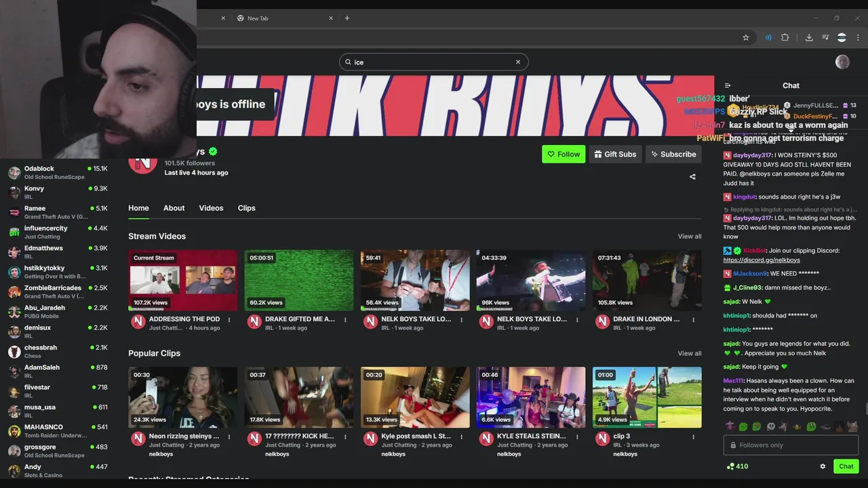The width and height of the screenshot is (868, 488).
Task: Switch to the Clips tab
Action: 247,208
